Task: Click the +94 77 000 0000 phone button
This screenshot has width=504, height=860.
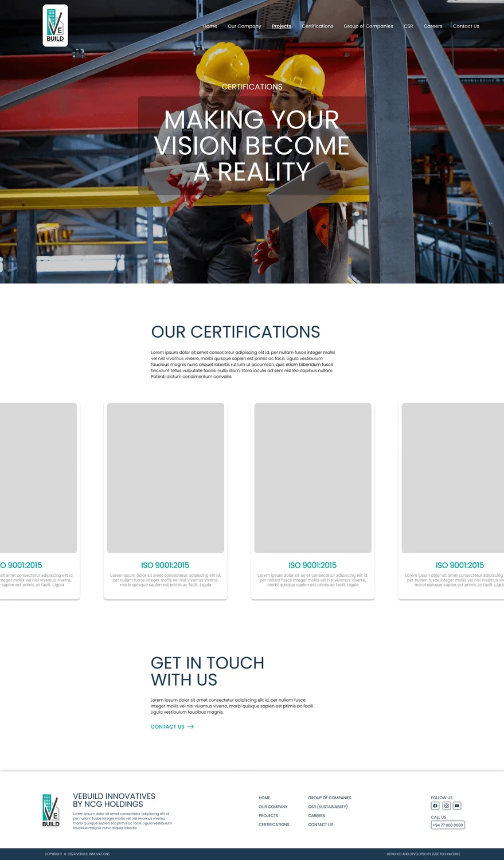Action: (x=448, y=825)
